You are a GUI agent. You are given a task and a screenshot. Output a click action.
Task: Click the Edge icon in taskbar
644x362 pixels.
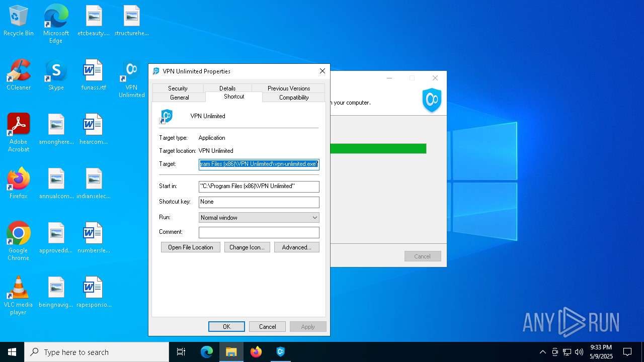[207, 352]
